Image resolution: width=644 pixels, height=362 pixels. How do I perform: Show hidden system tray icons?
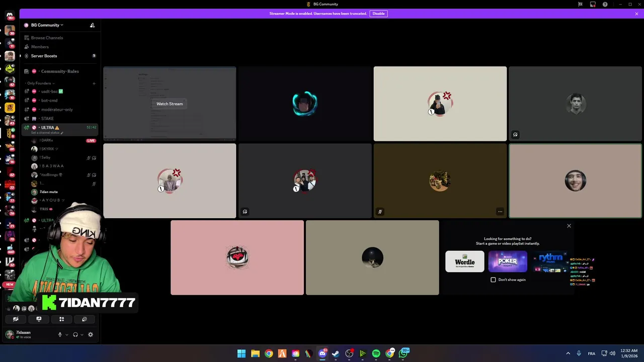pos(568,353)
